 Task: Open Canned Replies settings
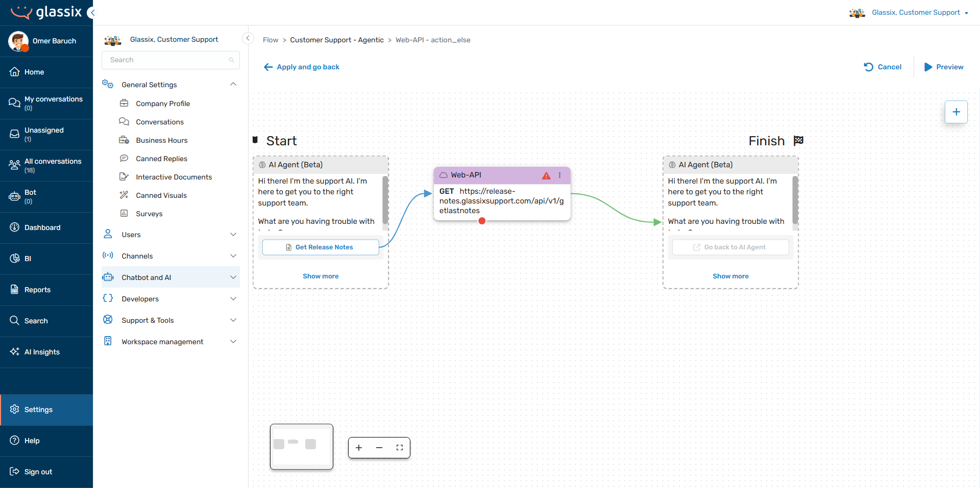(161, 159)
